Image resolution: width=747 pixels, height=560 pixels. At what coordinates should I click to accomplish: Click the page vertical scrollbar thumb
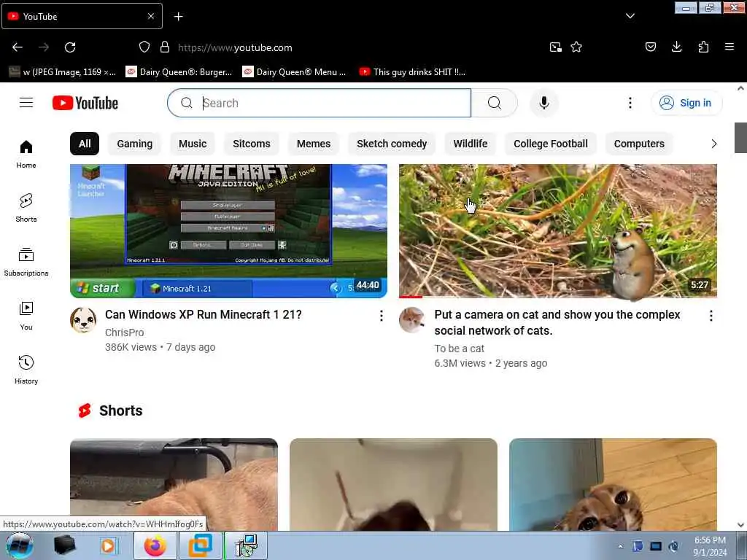coord(740,138)
